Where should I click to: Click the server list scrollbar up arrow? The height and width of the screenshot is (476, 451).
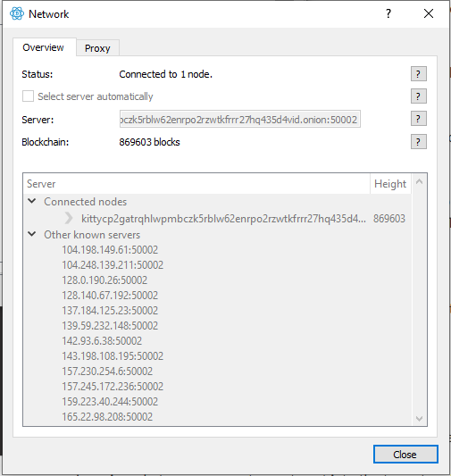(x=419, y=181)
